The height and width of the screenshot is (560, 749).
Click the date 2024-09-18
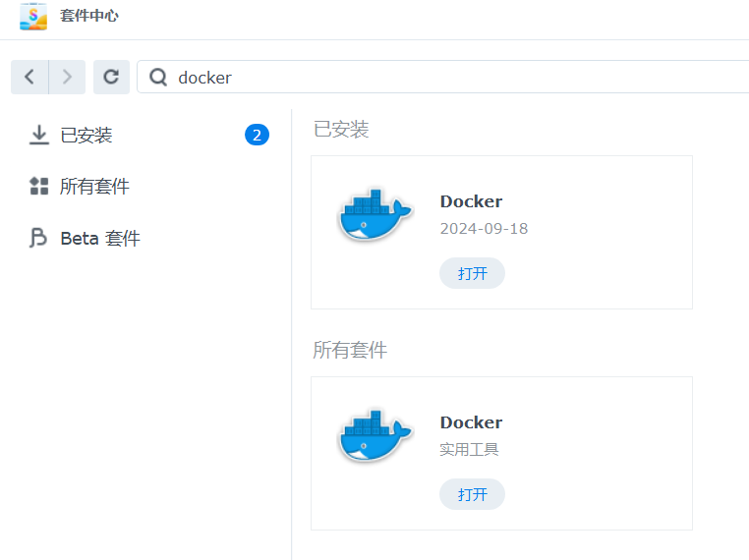point(484,229)
